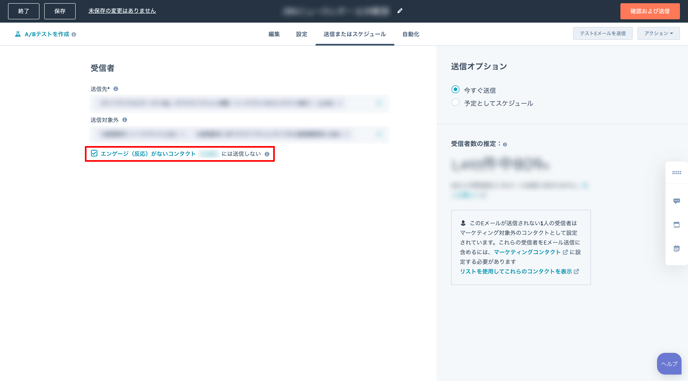Expand the 送信先 recipient dropdown
This screenshot has height=381, width=688.
379,104
